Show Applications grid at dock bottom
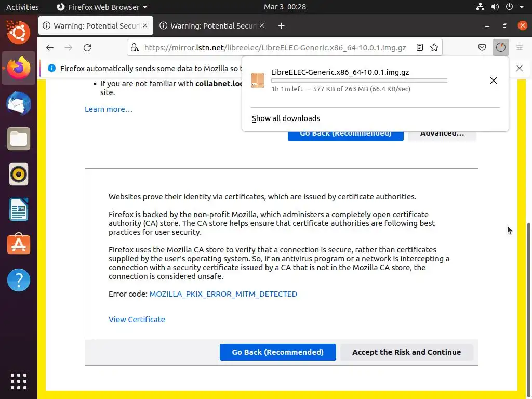The image size is (532, 399). (19, 381)
